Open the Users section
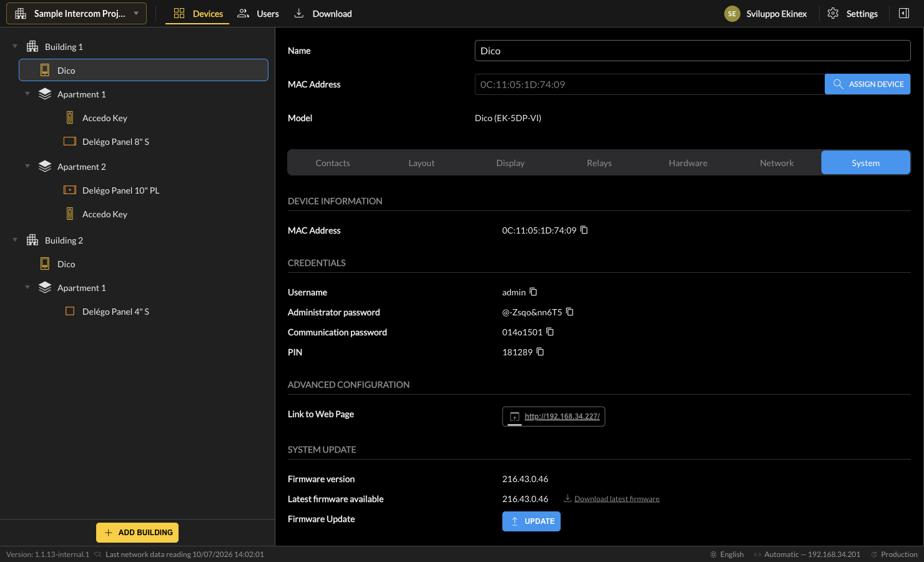Viewport: 924px width, 562px height. 258,13
